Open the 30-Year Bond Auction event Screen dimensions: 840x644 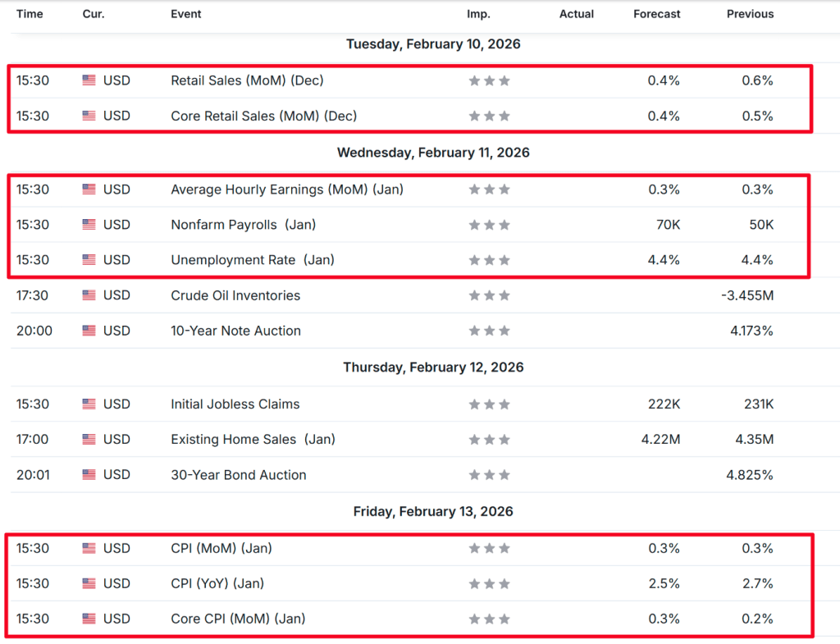[x=238, y=475]
